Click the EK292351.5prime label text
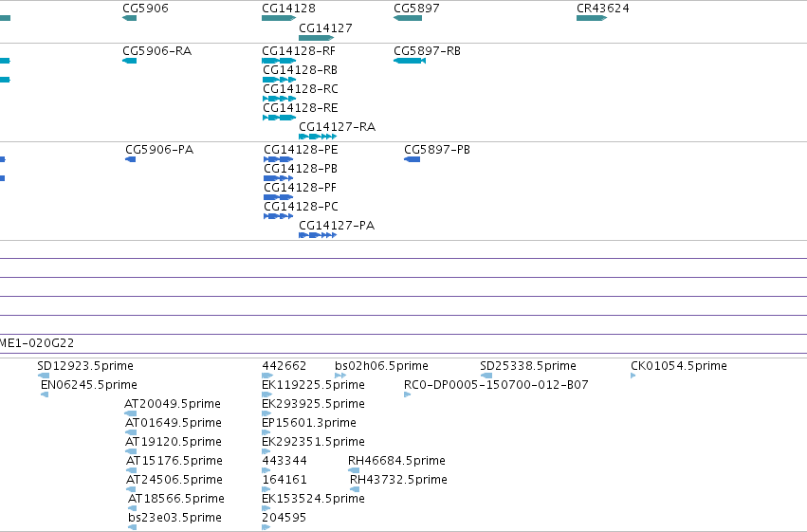The width and height of the screenshot is (807, 532). 314,442
